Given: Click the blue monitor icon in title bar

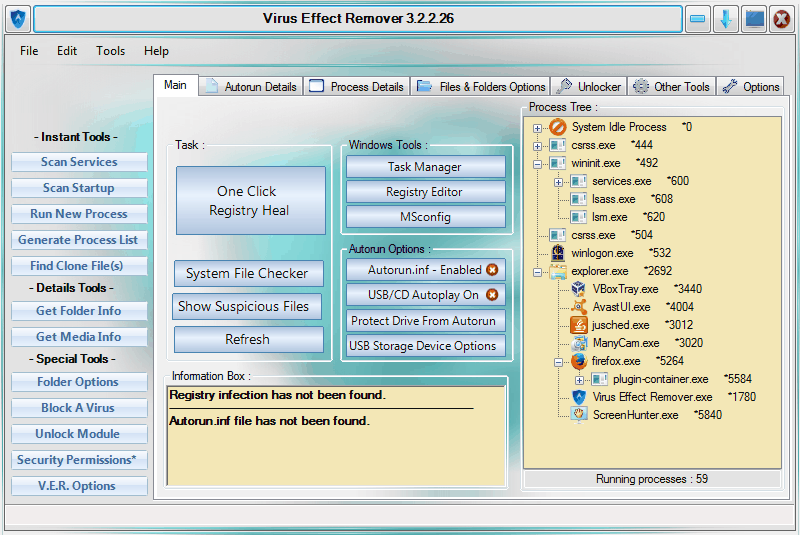Looking at the screenshot, I should tap(755, 19).
